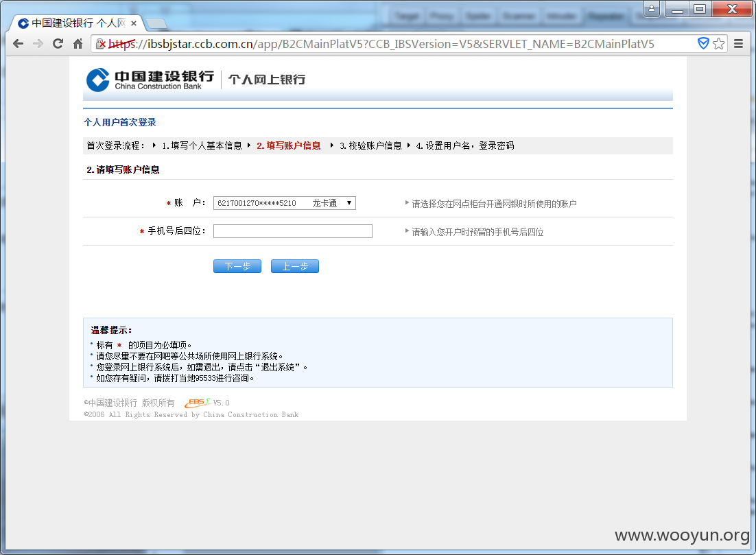This screenshot has width=756, height=555.
Task: Click the insecure HTTPS lock warning icon
Action: pos(101,44)
